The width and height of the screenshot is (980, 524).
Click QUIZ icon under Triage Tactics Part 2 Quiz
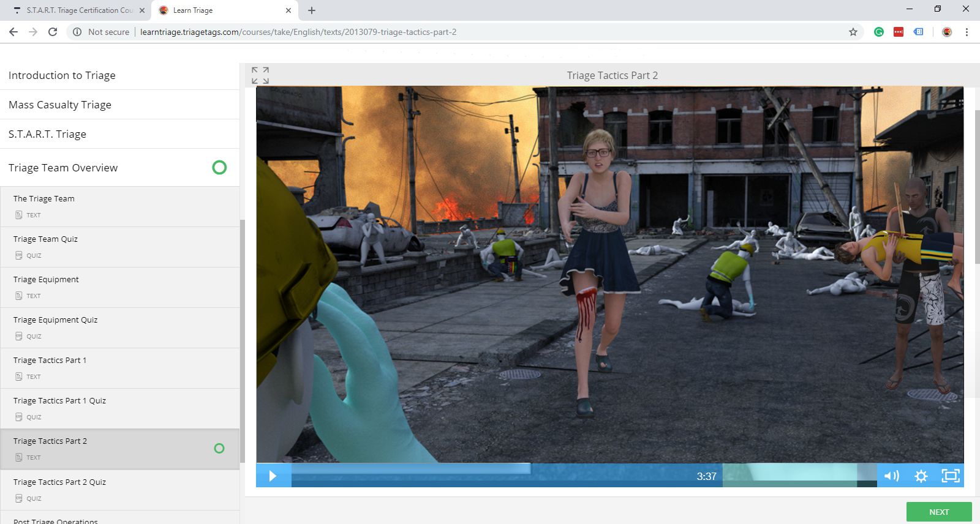point(18,498)
